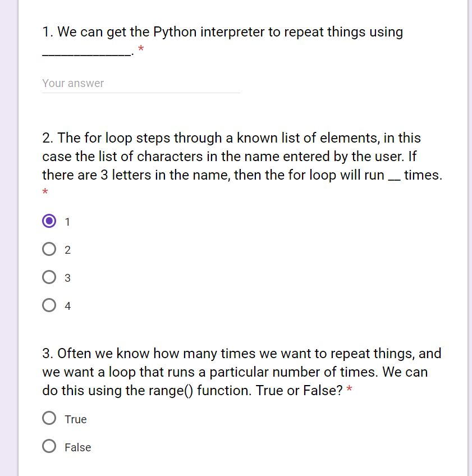This screenshot has height=476, width=472.
Task: Click the currently selected radio button
Action: (x=49, y=221)
